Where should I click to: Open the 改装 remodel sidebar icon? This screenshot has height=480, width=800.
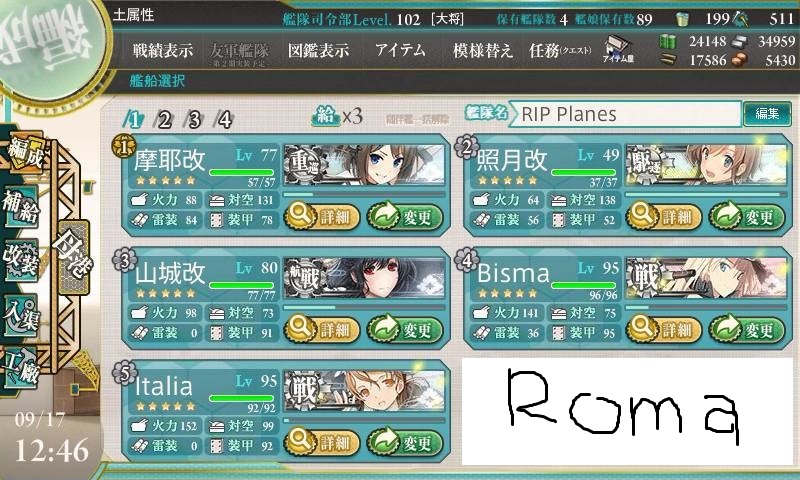[x=21, y=260]
